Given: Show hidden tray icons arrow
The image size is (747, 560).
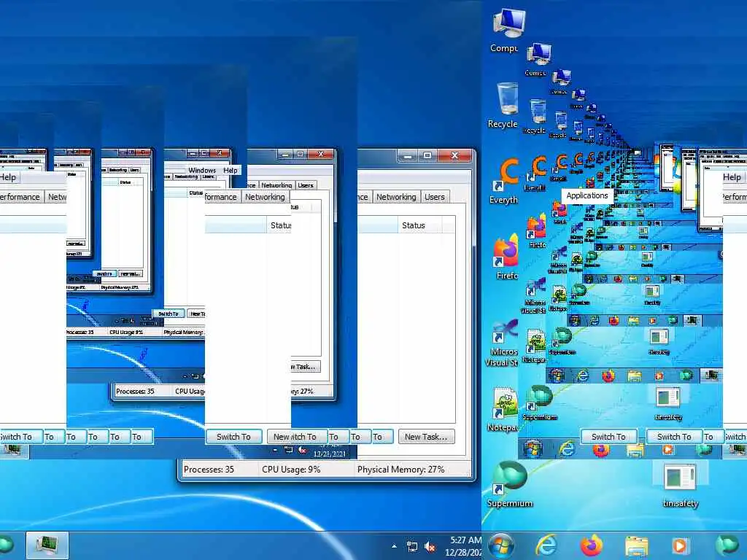Looking at the screenshot, I should coord(394,546).
